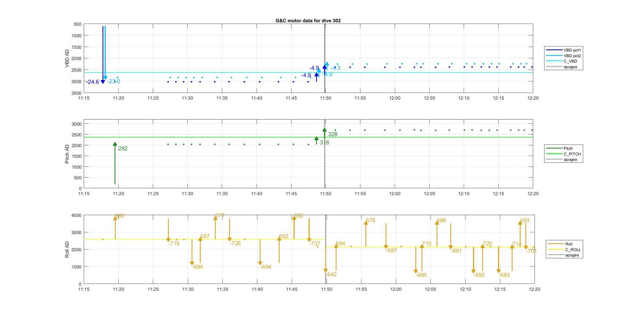Click the dark blue VBD pot1 down arrow
This screenshot has width=644, height=319.
pyautogui.click(x=103, y=55)
